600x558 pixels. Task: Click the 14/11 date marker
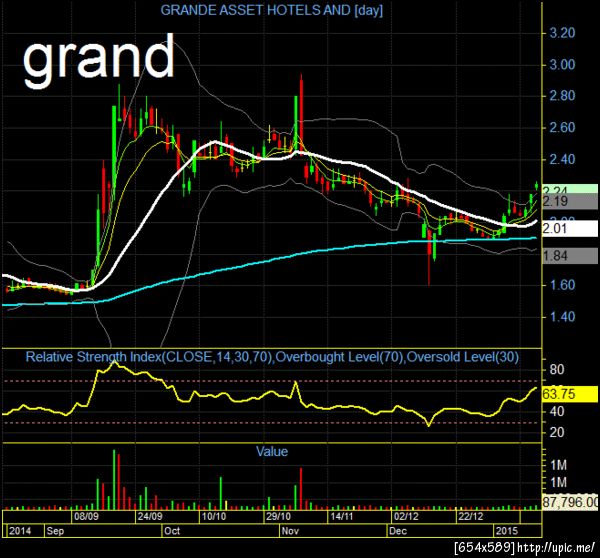pos(342,516)
